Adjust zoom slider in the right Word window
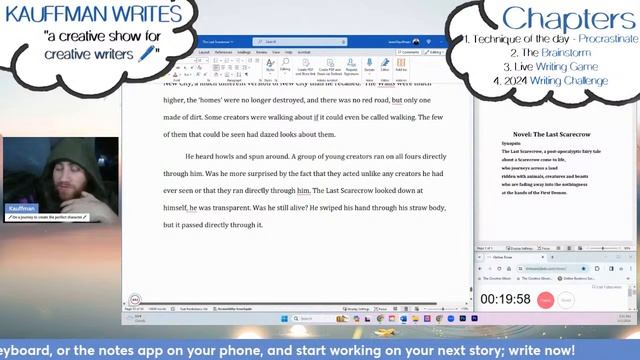 [x=602, y=248]
